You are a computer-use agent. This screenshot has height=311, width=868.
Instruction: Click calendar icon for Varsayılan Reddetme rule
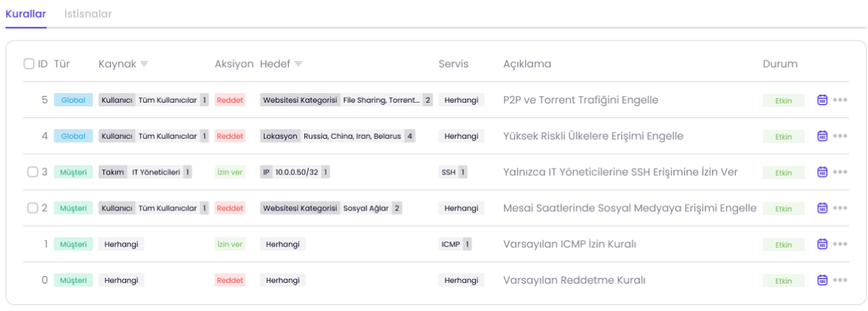click(x=822, y=280)
